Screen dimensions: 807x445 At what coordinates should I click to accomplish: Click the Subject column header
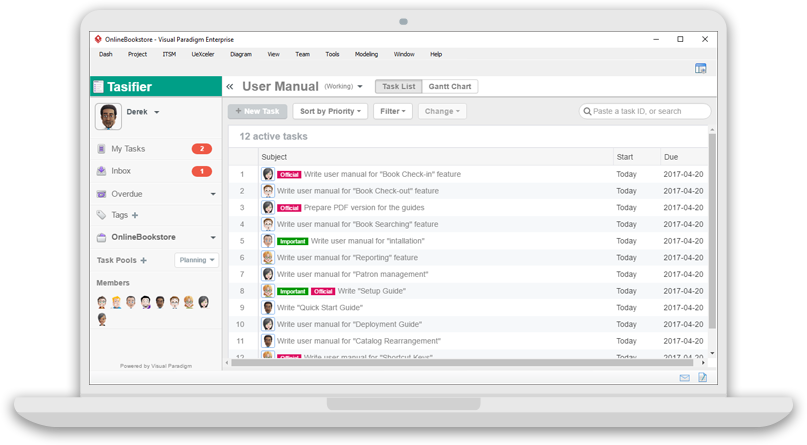click(436, 157)
